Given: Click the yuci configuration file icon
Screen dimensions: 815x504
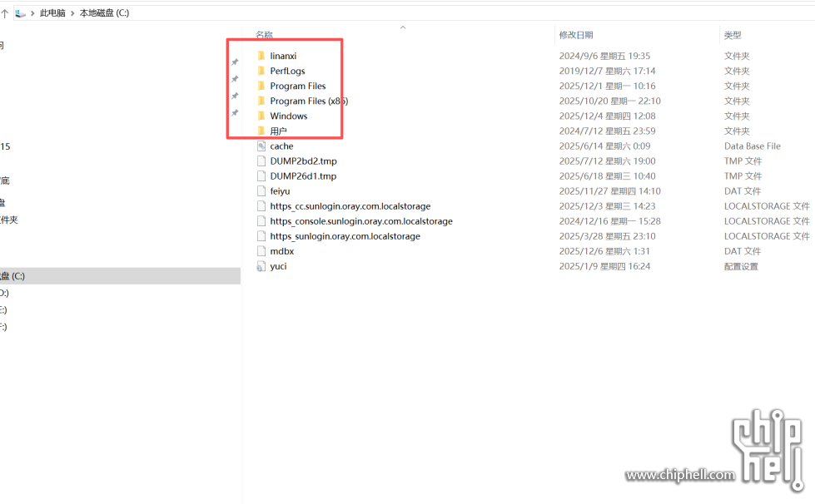Looking at the screenshot, I should point(261,266).
